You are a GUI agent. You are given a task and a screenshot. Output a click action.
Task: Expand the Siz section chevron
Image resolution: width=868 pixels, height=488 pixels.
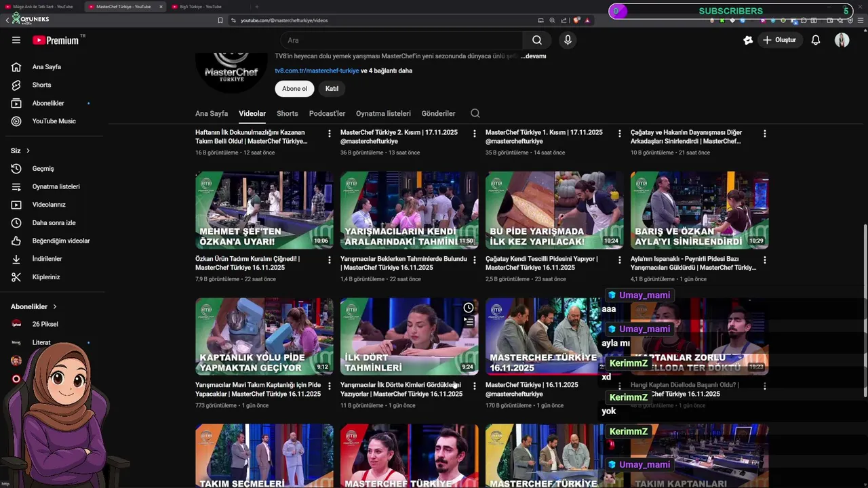pyautogui.click(x=28, y=150)
